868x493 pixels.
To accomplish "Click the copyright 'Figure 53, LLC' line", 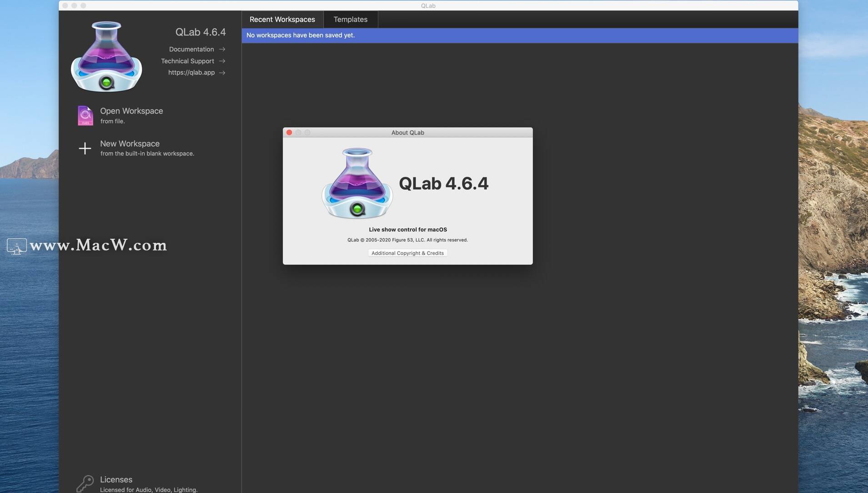I will click(407, 240).
